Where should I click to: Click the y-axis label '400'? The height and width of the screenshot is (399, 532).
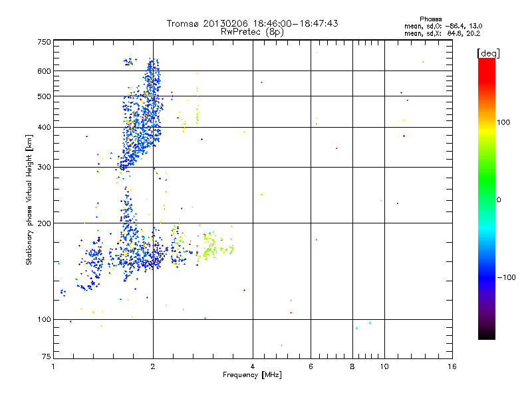pyautogui.click(x=44, y=128)
